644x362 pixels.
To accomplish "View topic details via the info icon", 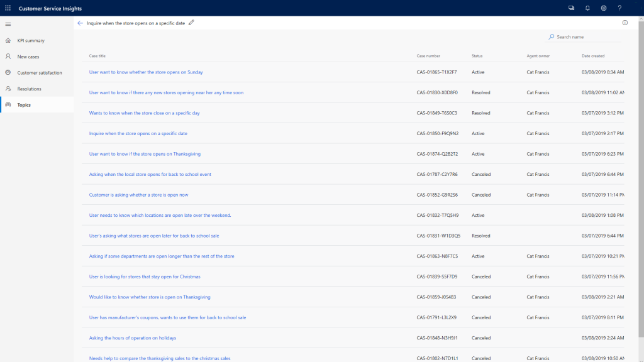I will point(625,22).
